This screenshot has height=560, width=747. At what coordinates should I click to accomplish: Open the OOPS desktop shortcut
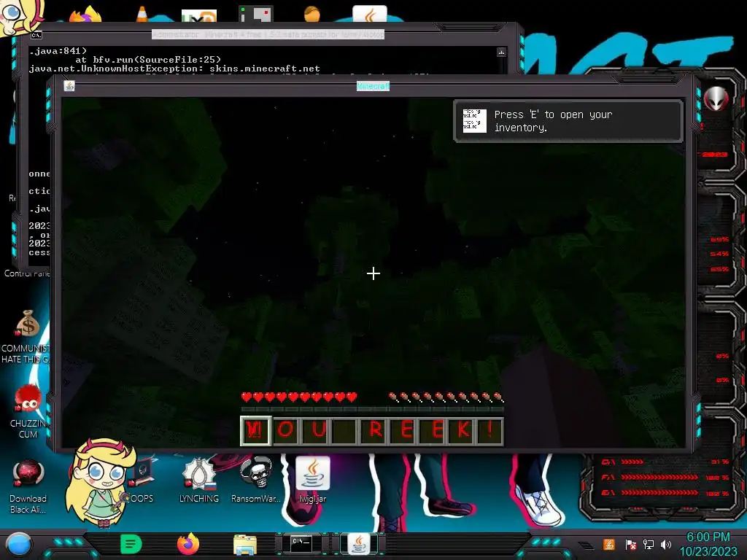pos(142,480)
